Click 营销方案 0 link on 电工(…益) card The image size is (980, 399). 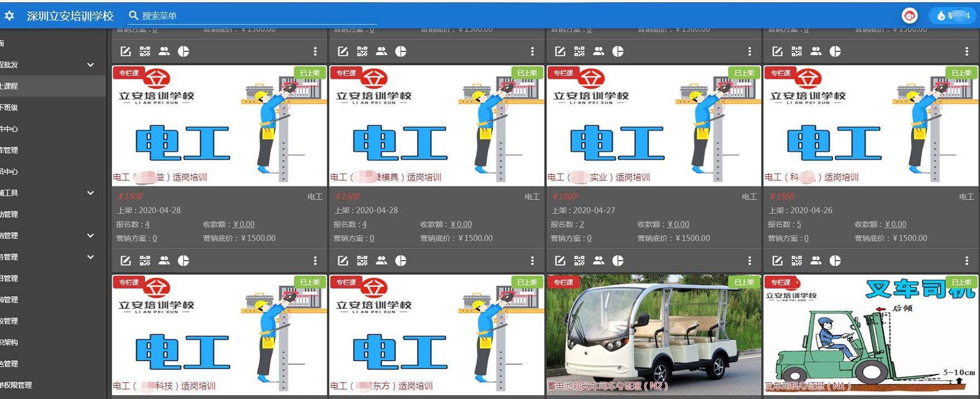pyautogui.click(x=155, y=238)
